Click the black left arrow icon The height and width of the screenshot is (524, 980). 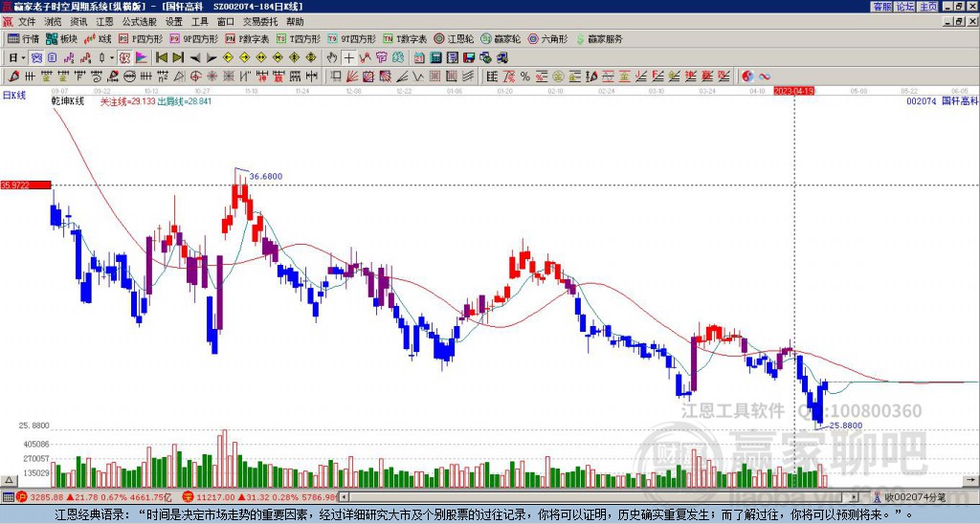195,58
